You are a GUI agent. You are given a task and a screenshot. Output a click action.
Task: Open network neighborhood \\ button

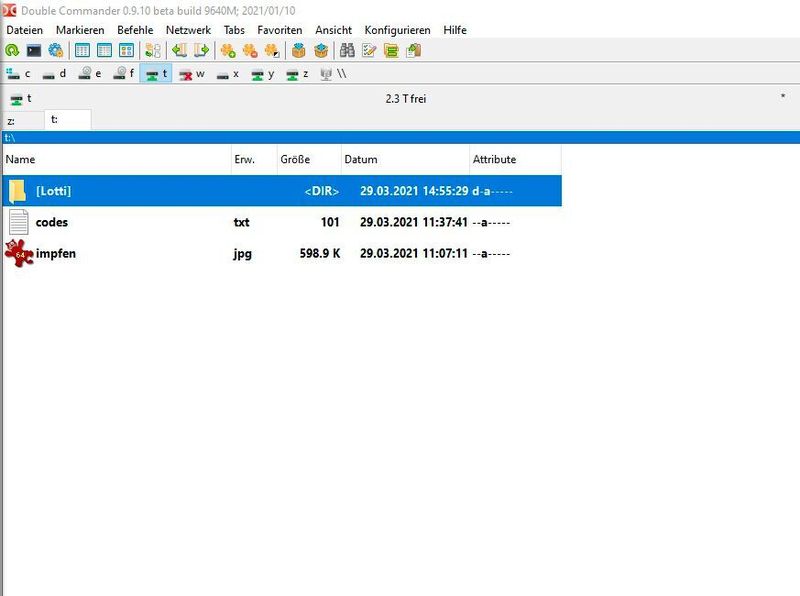[x=333, y=74]
